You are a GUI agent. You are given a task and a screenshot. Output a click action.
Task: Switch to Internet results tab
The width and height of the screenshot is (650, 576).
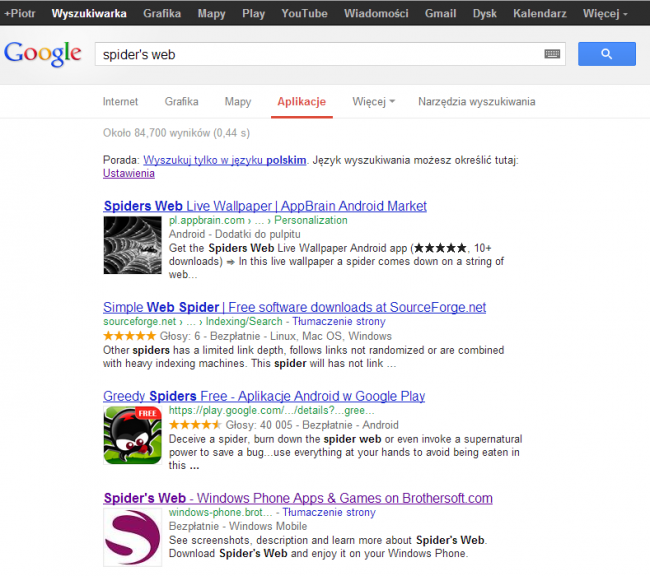point(120,102)
